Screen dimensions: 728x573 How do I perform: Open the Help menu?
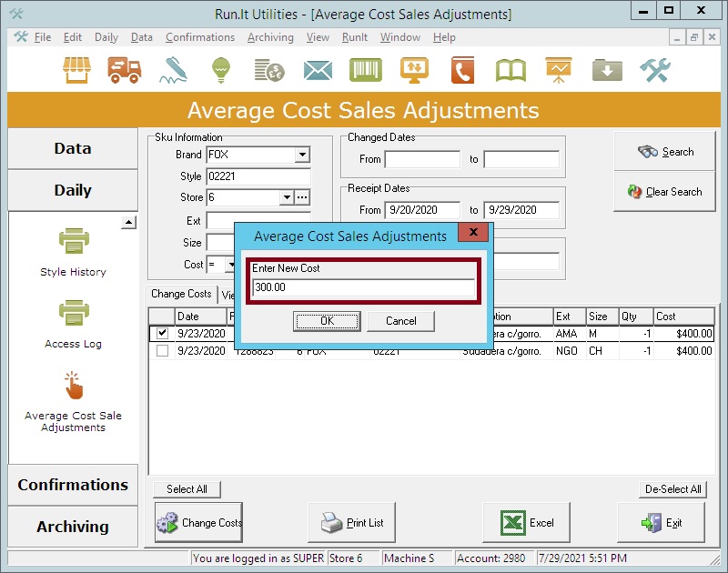(x=444, y=37)
